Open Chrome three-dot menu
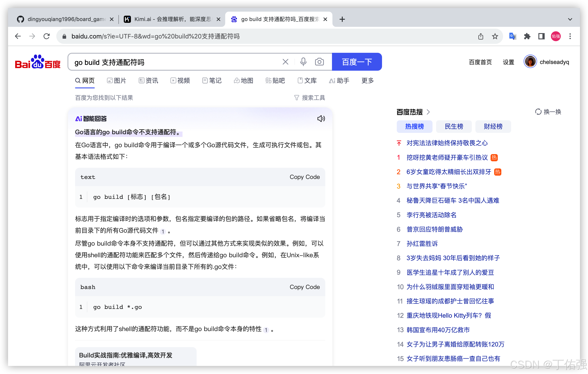The width and height of the screenshot is (588, 374). (570, 36)
